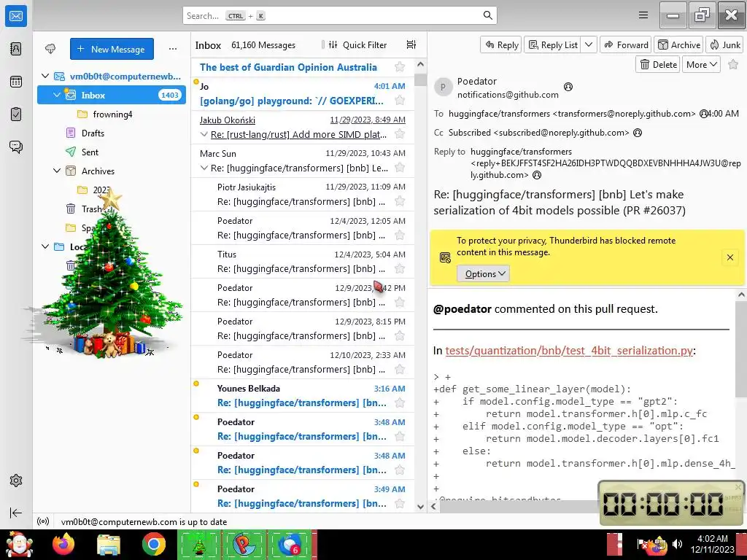Click the online status icon
The width and height of the screenshot is (747, 560).
tap(43, 521)
